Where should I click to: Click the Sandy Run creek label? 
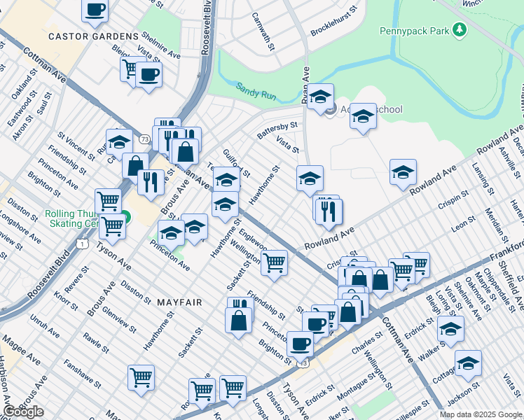pyautogui.click(x=256, y=92)
